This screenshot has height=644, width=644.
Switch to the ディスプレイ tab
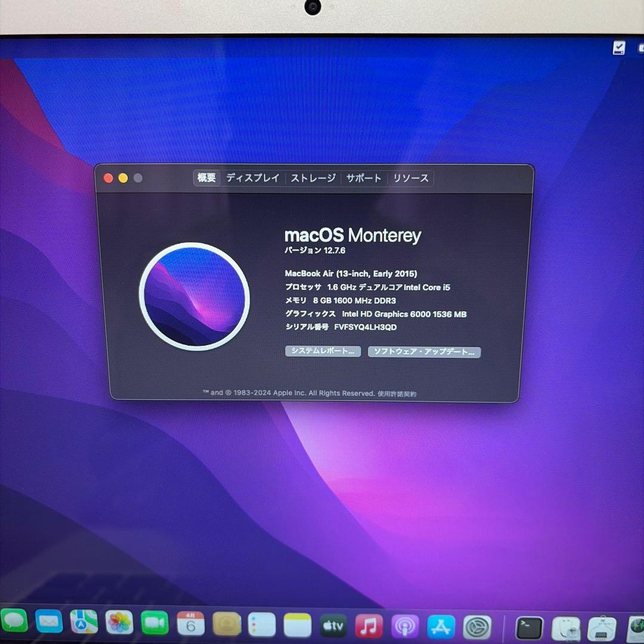(253, 178)
